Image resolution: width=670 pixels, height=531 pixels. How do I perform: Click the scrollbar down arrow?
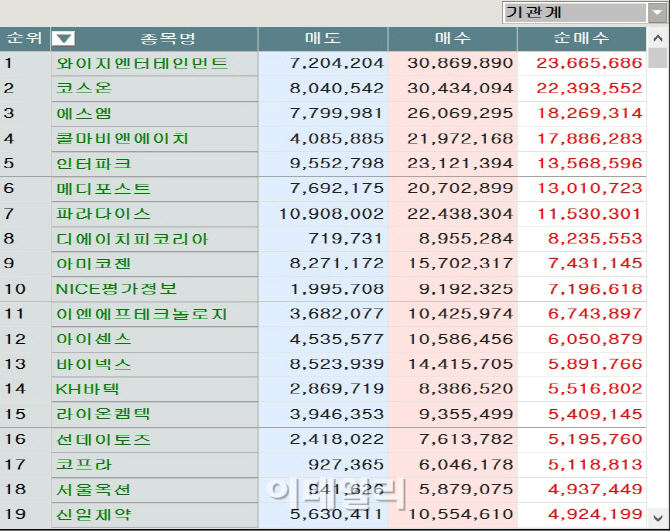tap(658, 518)
